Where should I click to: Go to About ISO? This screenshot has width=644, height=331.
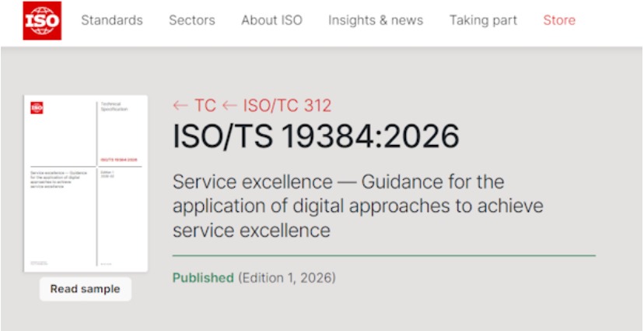[271, 20]
